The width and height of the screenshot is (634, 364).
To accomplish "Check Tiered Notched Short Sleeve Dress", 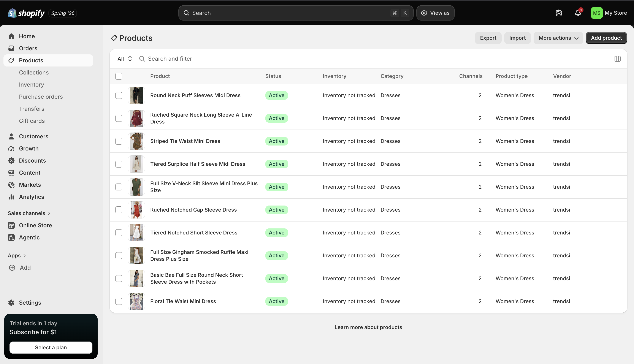I will point(119,233).
